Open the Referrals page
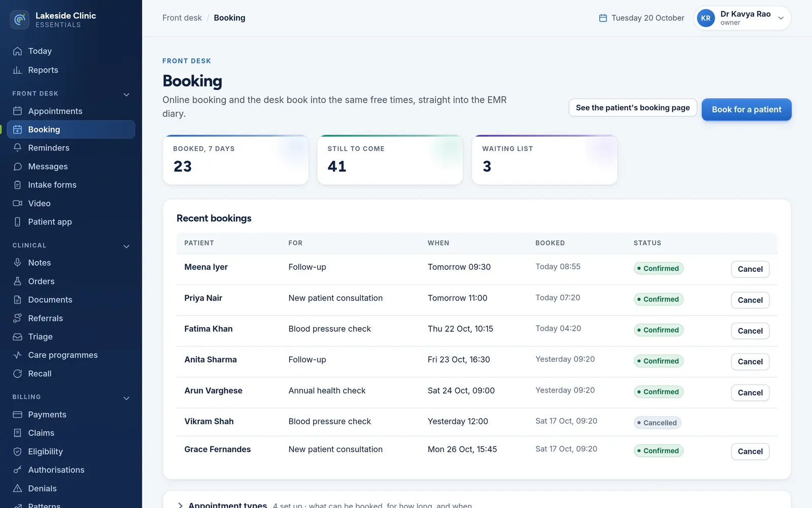 coord(71,318)
